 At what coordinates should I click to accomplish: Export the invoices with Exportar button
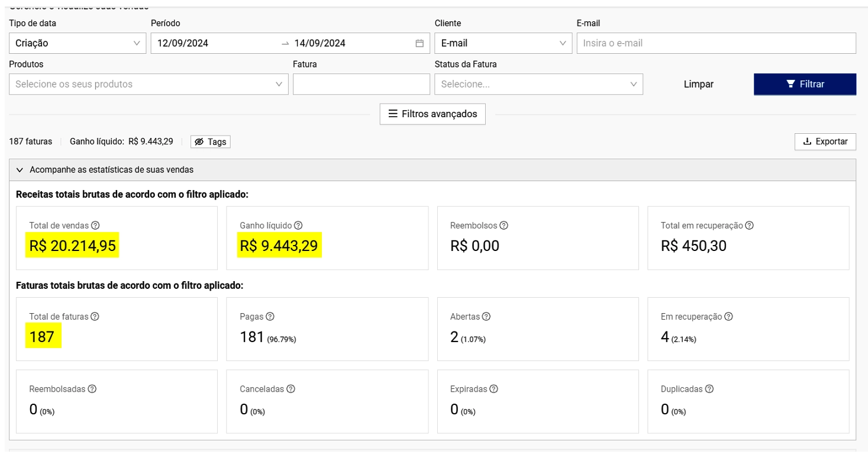(825, 141)
